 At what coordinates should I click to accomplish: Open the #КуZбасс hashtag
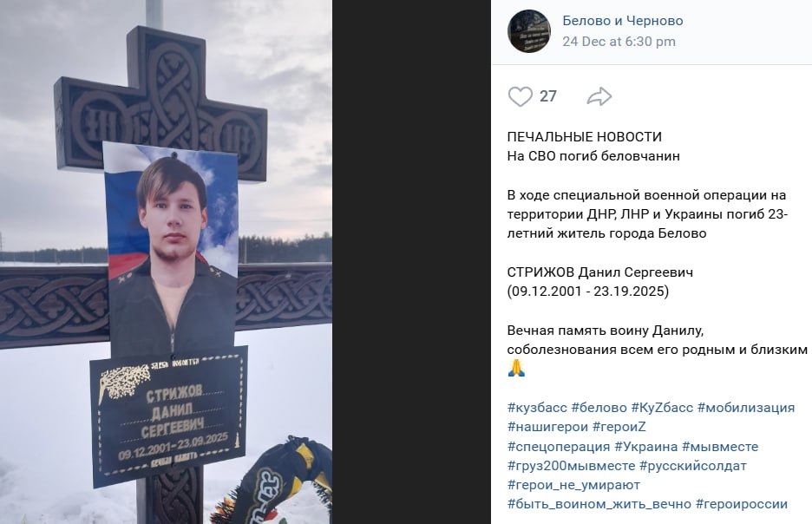(662, 408)
